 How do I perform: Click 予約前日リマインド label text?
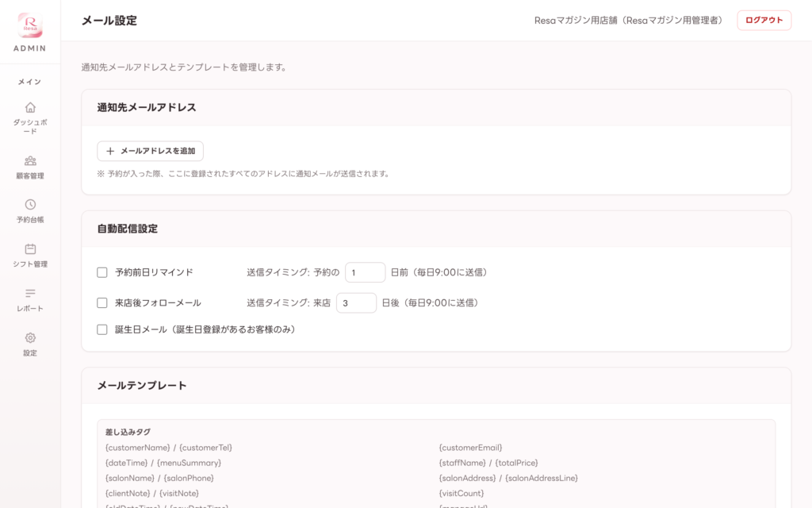click(x=154, y=273)
